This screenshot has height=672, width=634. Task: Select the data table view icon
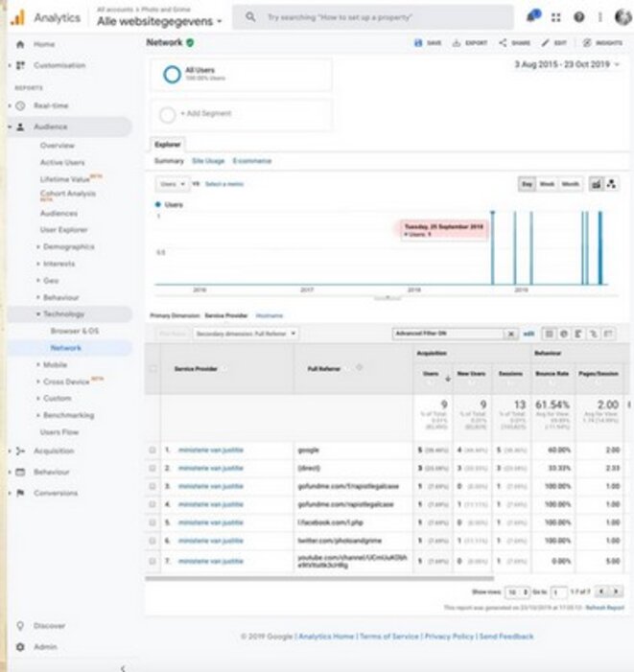550,334
